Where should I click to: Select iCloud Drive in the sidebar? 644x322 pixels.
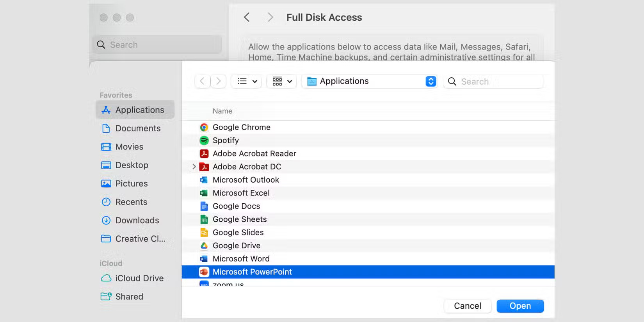[139, 278]
